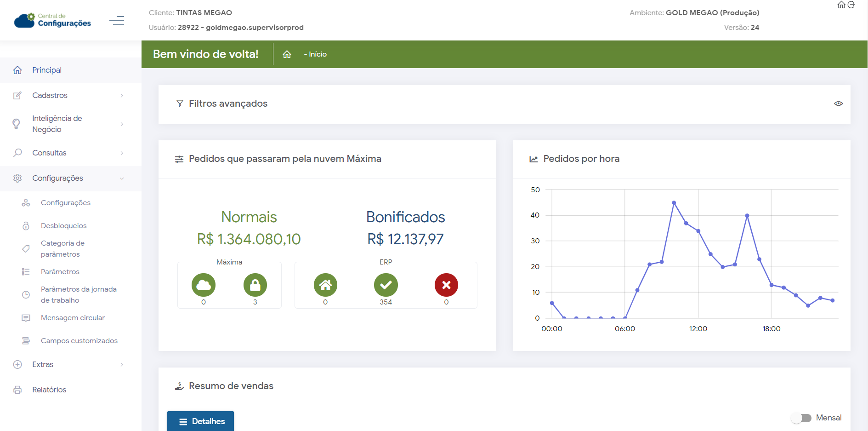Screen dimensions: 868x431
Task: Collapse the Configurações sidebar group
Action: tap(70, 178)
